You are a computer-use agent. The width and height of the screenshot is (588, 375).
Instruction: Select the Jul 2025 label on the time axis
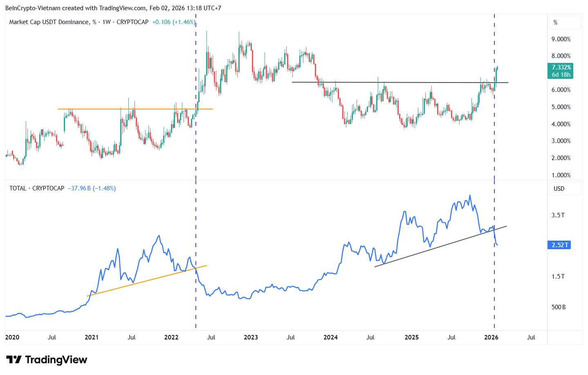click(x=451, y=337)
